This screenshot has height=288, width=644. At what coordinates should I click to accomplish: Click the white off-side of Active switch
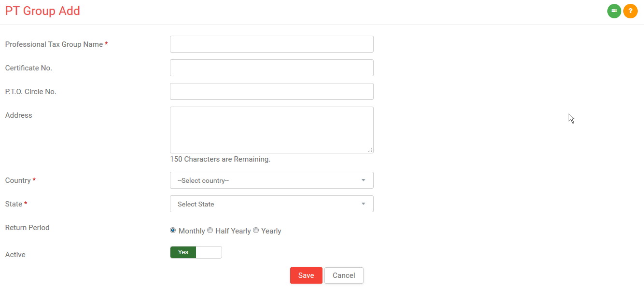point(209,252)
